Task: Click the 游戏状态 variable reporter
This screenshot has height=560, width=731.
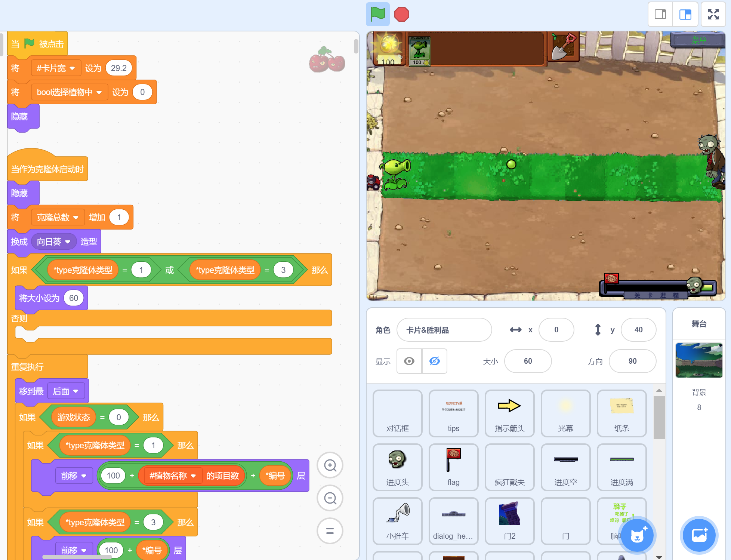Action: click(74, 417)
